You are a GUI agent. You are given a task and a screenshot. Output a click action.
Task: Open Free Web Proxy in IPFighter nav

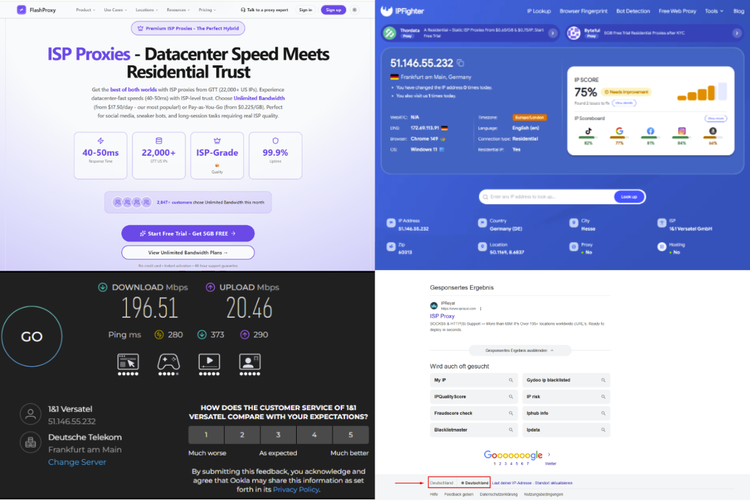coord(677,11)
